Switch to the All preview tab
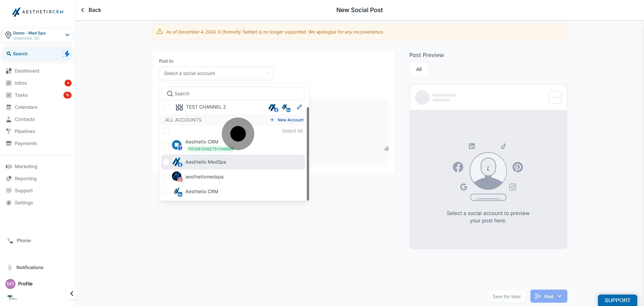This screenshot has width=644, height=306. coord(419,69)
